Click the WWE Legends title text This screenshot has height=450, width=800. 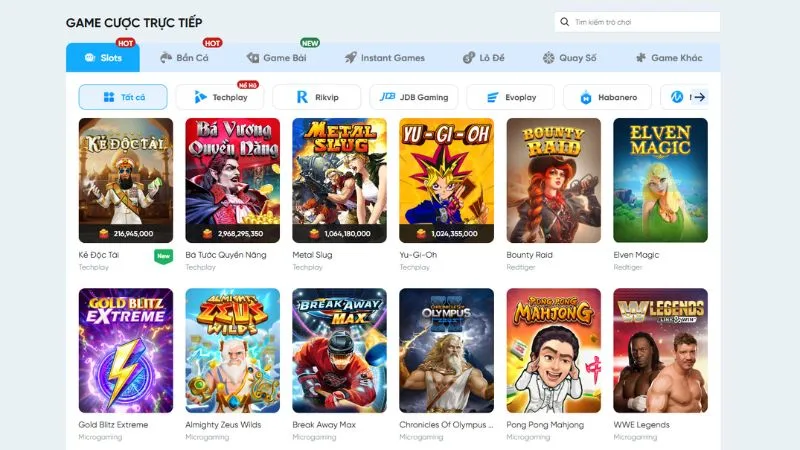(641, 424)
